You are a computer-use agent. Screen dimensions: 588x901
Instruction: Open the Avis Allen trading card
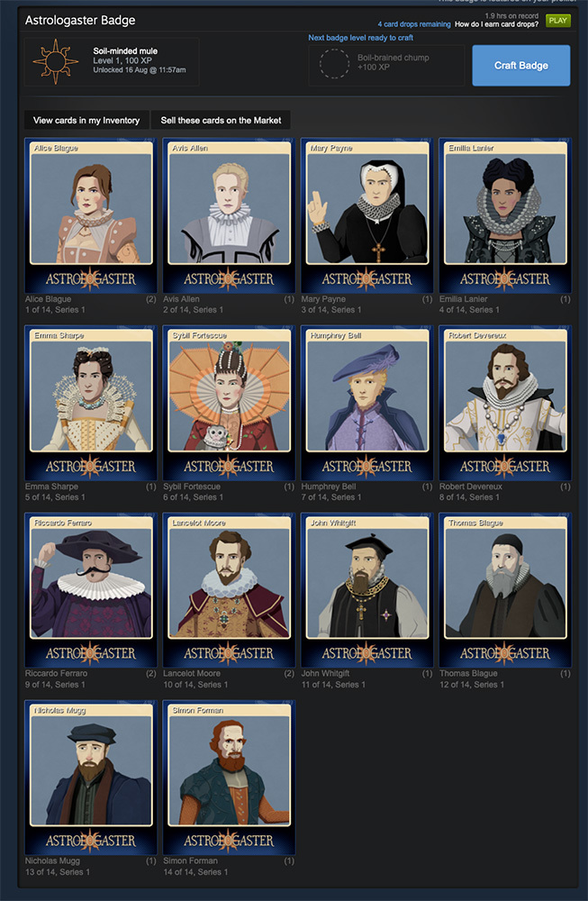(229, 215)
